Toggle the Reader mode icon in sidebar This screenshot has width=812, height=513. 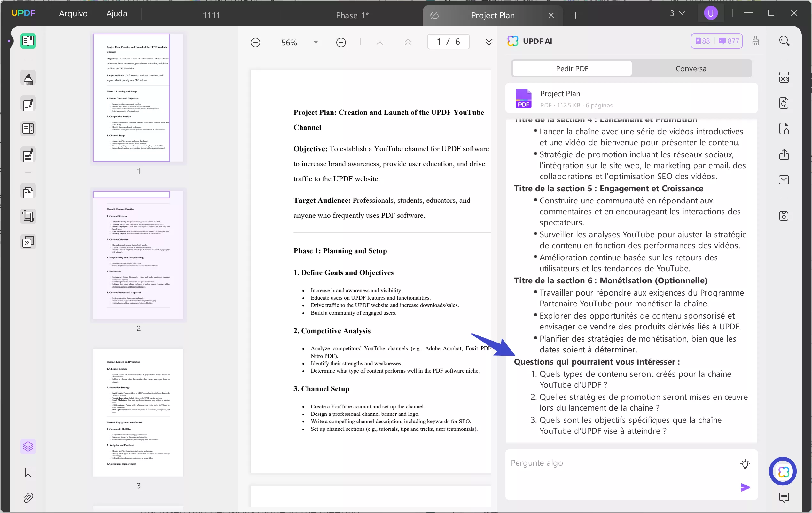[28, 41]
